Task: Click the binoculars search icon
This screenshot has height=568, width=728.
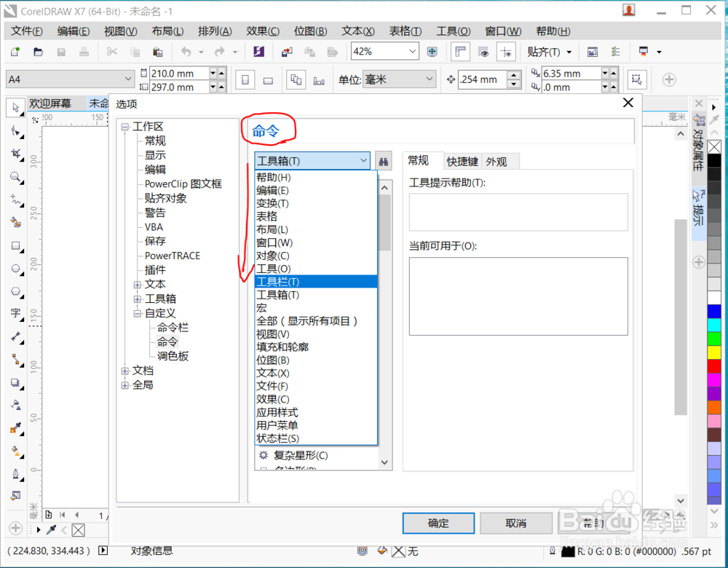Action: pos(384,161)
